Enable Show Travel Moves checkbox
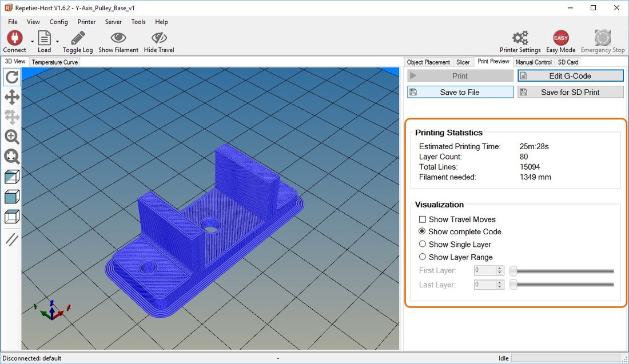This screenshot has height=364, width=629. (x=423, y=219)
